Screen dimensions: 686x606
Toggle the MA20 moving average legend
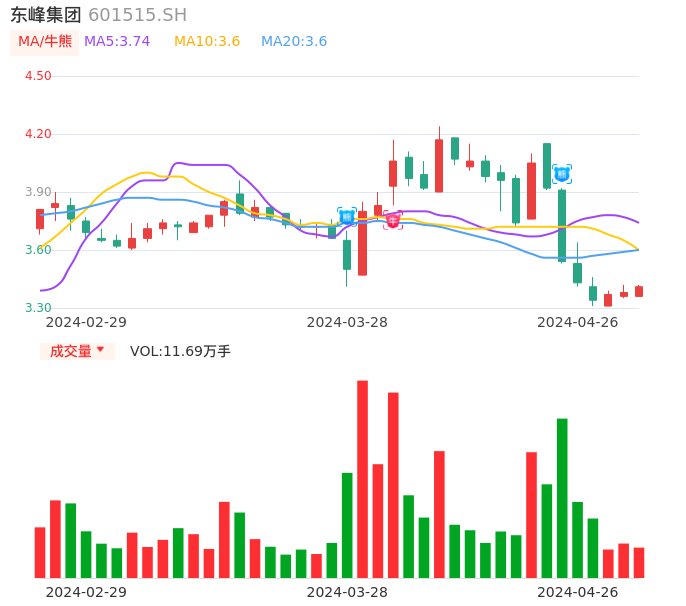click(x=294, y=42)
